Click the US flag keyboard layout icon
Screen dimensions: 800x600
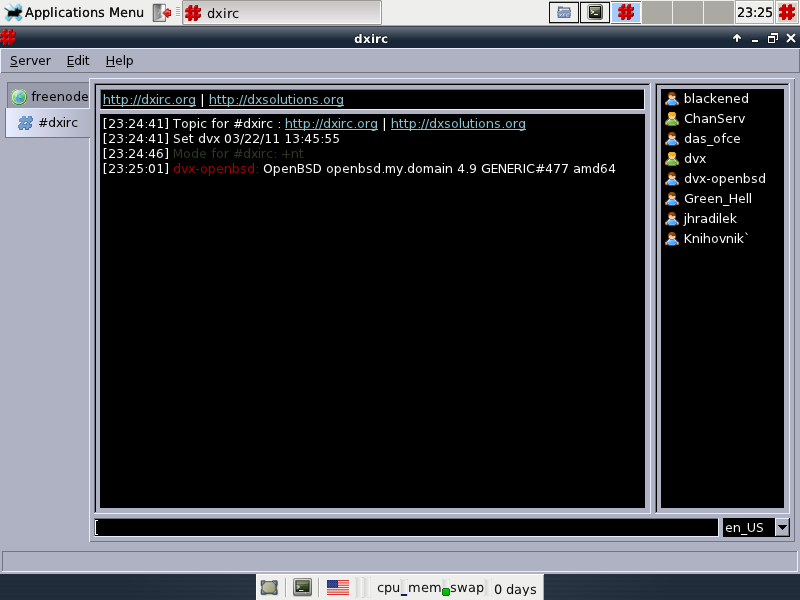337,588
